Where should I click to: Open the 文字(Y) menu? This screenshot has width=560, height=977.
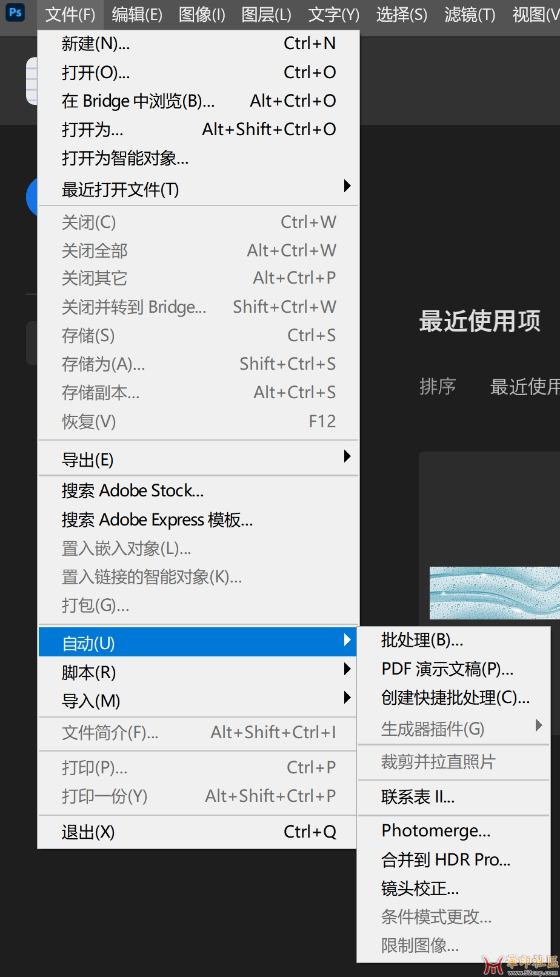click(333, 15)
